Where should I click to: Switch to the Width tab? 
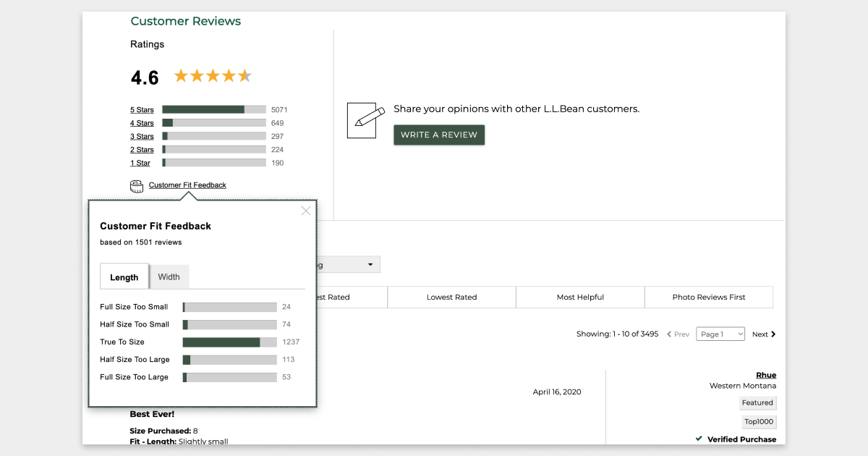169,276
